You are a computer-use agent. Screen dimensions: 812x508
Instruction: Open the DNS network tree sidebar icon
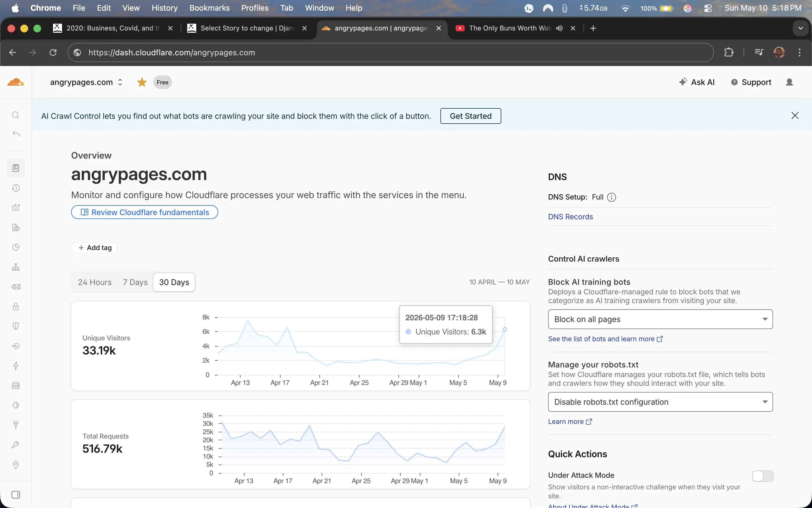click(16, 267)
